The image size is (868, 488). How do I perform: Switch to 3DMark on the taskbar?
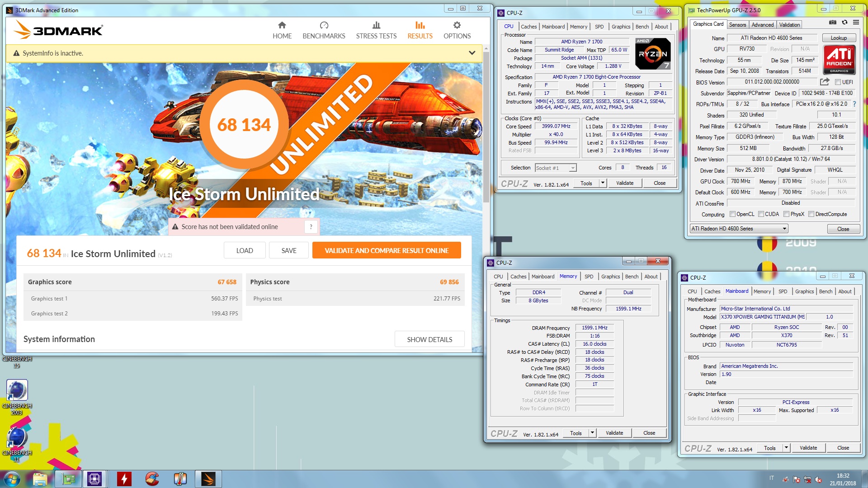point(208,479)
